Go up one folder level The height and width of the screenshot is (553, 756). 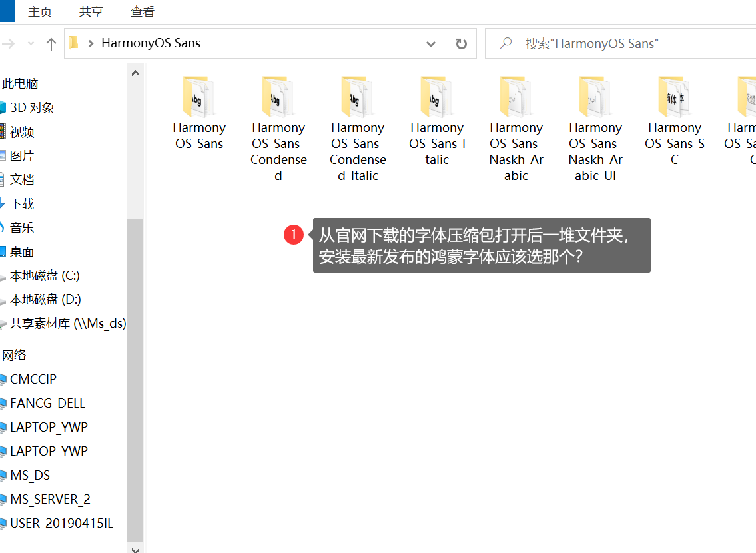pos(51,44)
